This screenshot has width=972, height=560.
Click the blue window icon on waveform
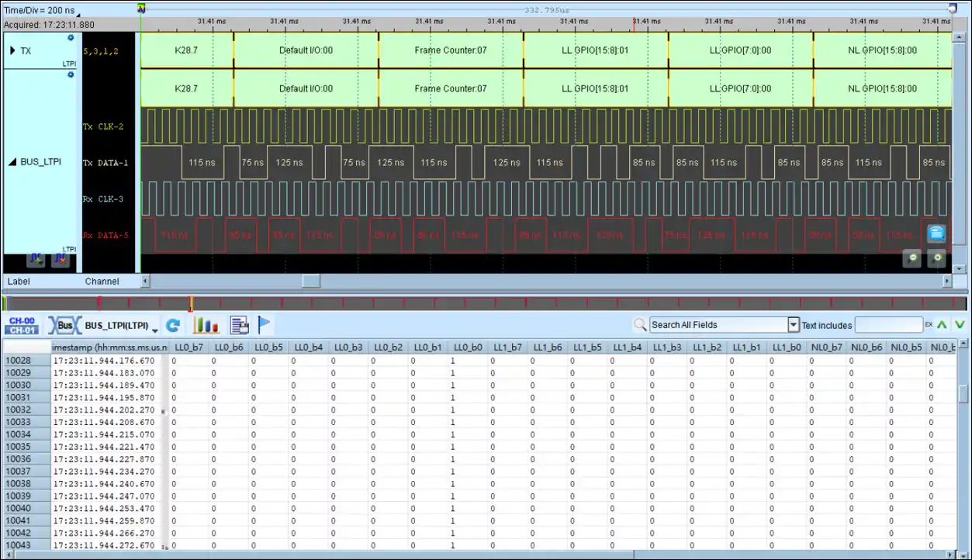click(936, 233)
